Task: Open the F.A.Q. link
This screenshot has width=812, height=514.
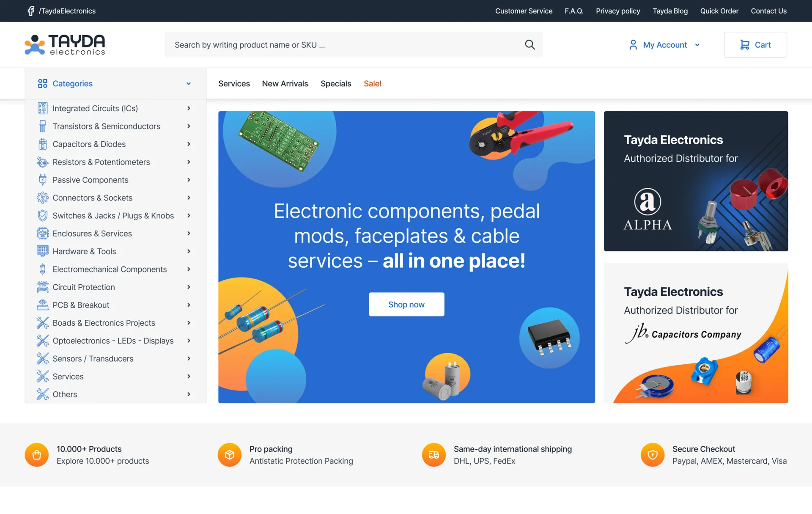Action: coord(574,11)
